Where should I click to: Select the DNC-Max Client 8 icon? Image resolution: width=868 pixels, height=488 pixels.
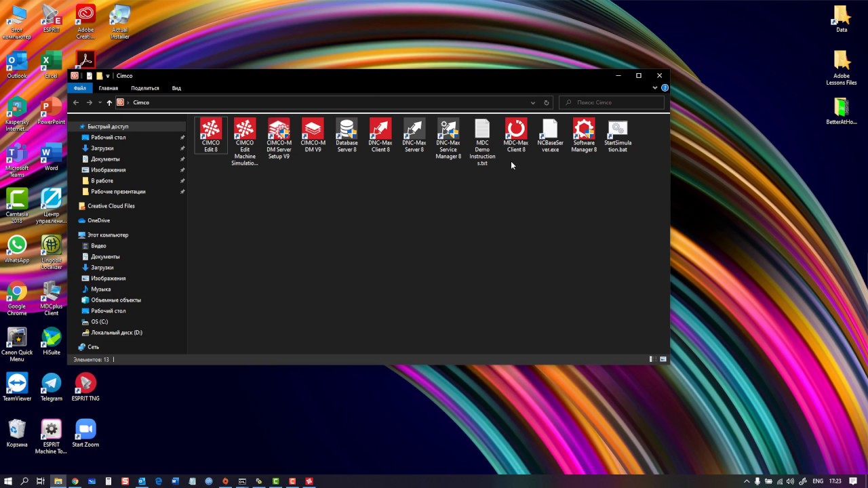(380, 135)
